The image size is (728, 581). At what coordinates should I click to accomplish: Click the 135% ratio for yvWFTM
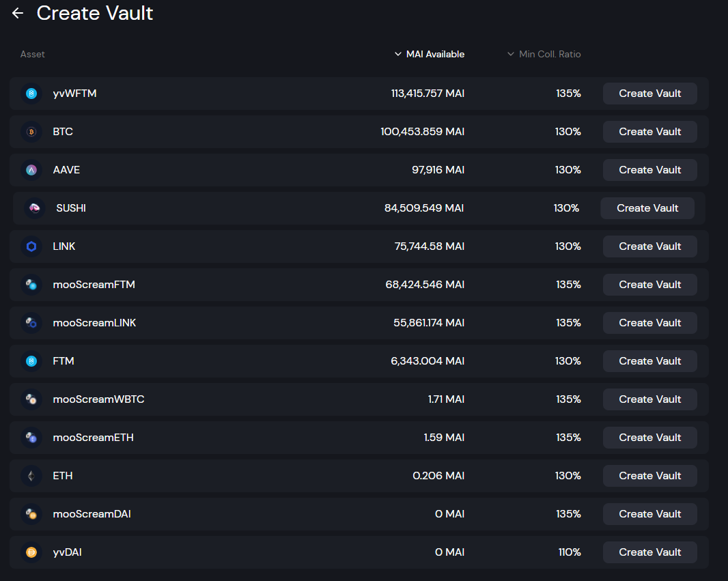click(x=569, y=94)
